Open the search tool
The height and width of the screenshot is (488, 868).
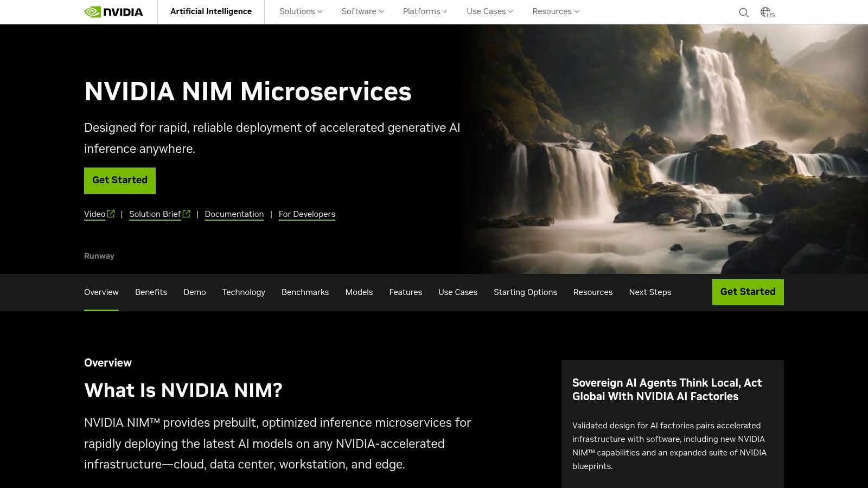click(743, 12)
